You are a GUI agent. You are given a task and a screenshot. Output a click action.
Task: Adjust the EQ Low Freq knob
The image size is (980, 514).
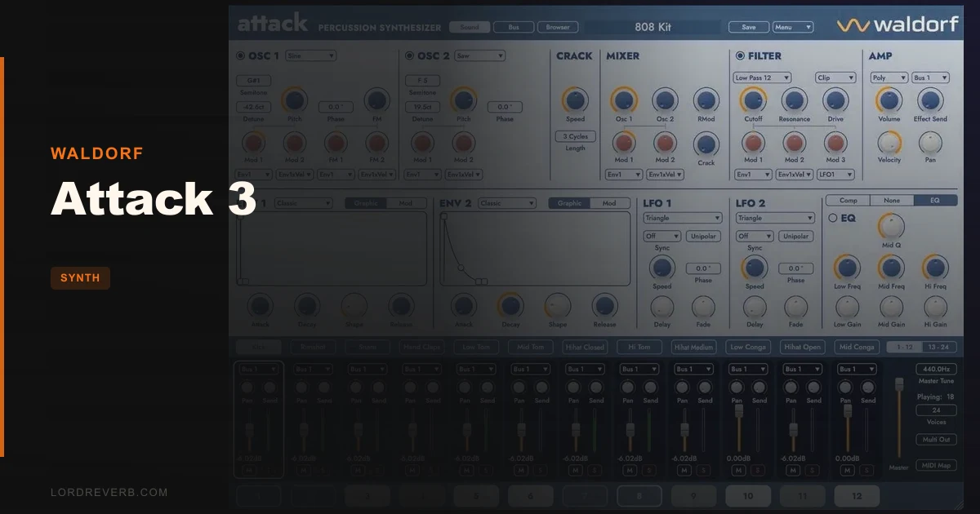tap(847, 268)
